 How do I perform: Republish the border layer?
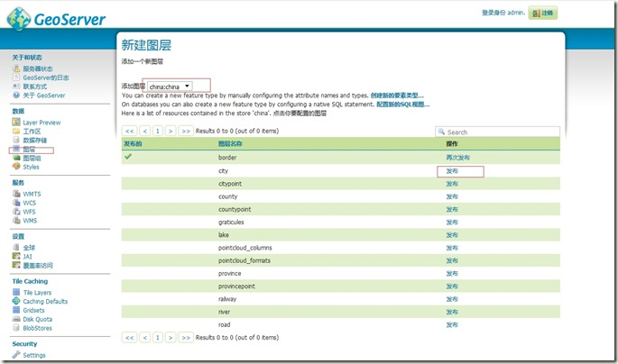coord(458,158)
